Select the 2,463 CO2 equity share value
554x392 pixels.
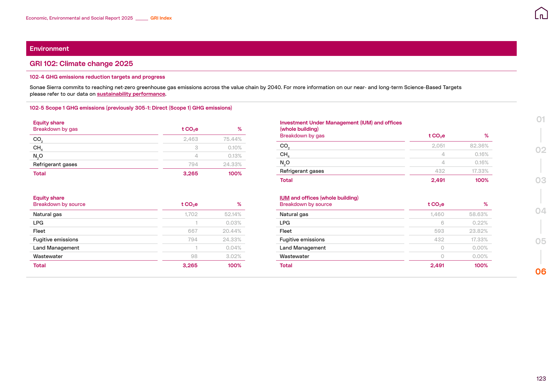pos(191,139)
